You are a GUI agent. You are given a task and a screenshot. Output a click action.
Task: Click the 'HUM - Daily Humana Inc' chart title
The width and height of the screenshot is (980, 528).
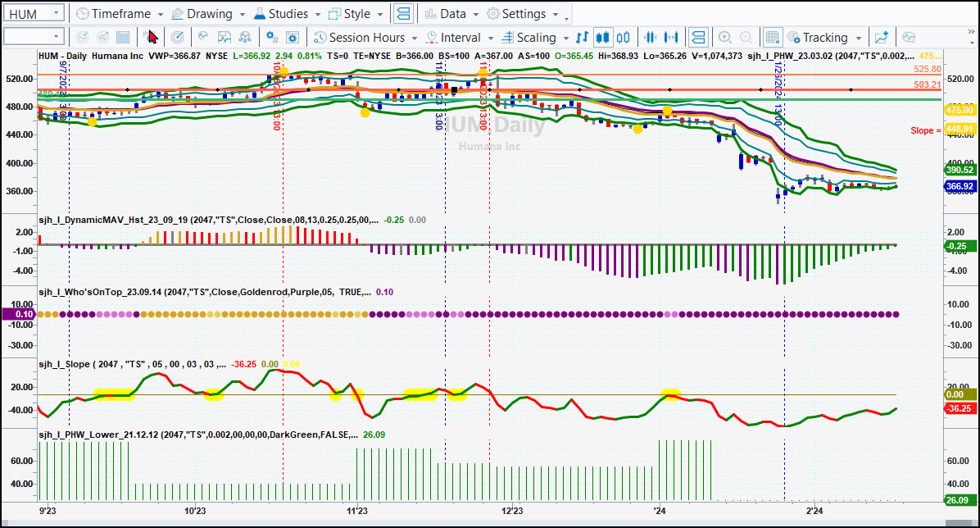click(x=91, y=56)
